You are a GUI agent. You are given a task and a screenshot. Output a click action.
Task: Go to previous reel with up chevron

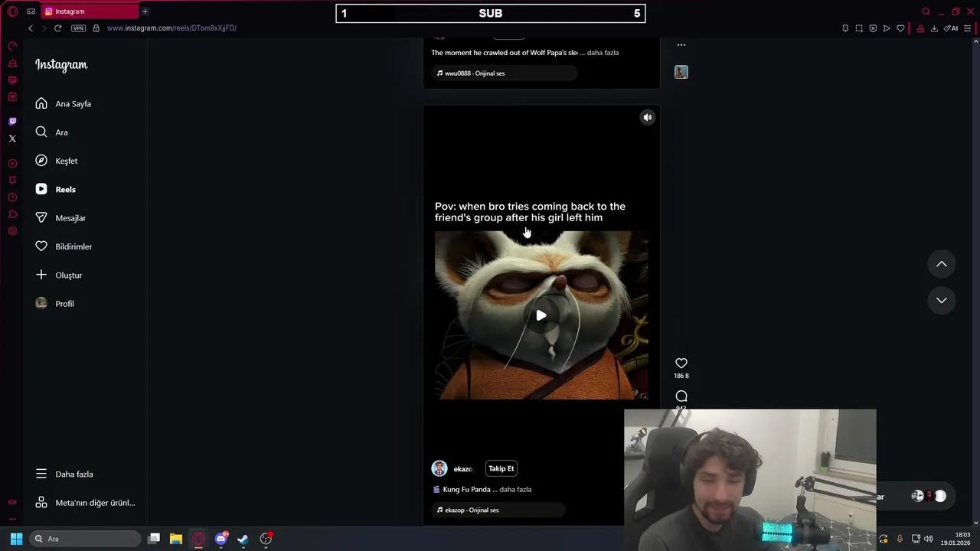click(x=942, y=264)
